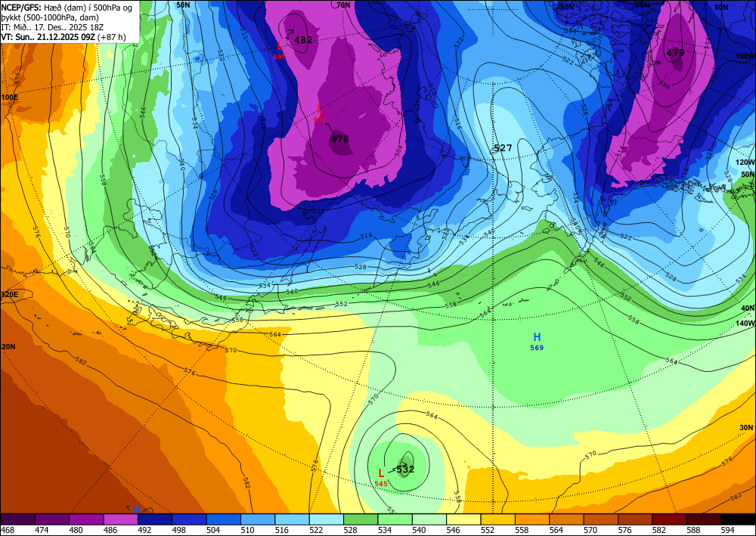Click the NCEP/GFS title line in the header
This screenshot has width=756, height=536.
(x=66, y=8)
